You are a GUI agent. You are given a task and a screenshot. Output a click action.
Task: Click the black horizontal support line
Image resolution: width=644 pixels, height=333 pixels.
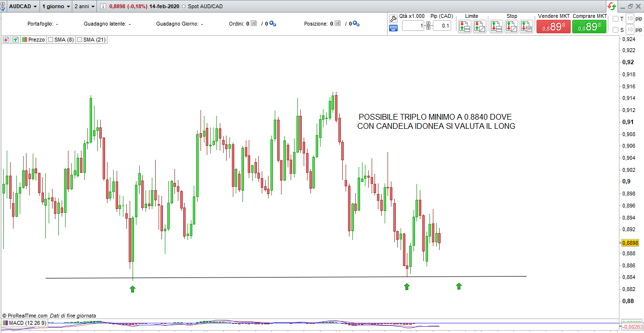point(286,277)
